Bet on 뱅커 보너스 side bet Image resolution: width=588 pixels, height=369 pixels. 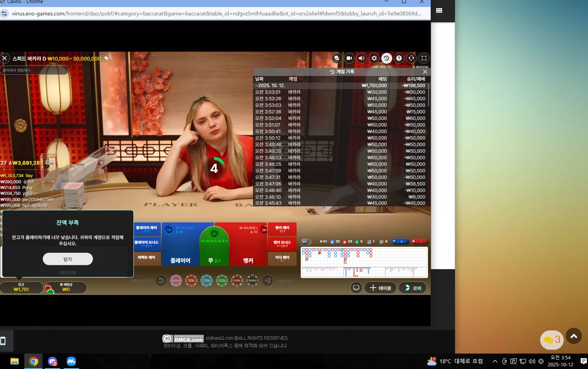pos(282,244)
